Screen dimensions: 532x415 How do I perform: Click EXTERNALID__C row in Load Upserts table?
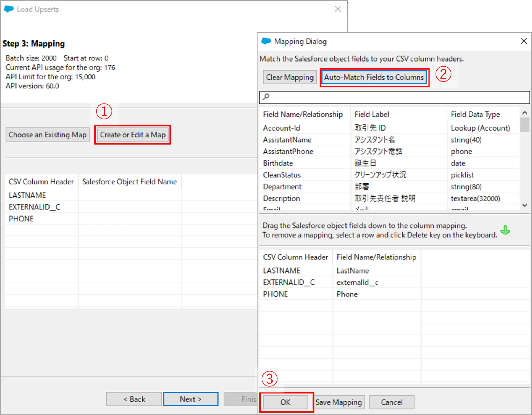click(130, 207)
